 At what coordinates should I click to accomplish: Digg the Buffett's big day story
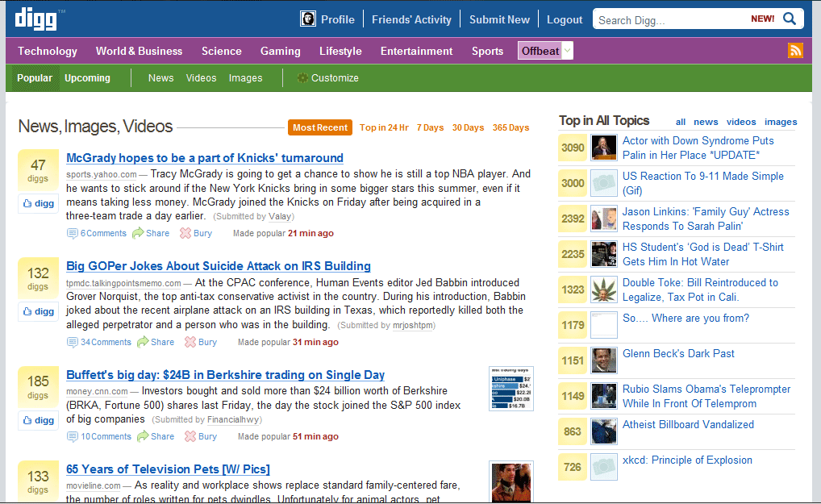pos(38,420)
